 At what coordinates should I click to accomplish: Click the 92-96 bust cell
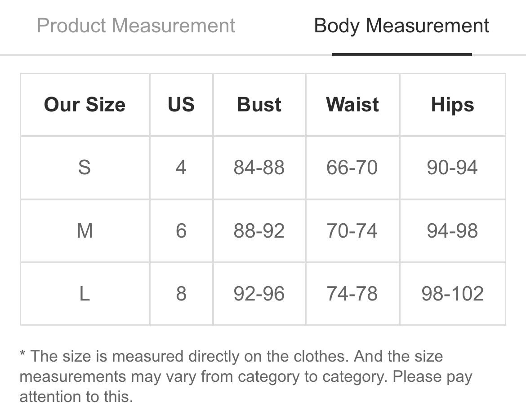click(259, 294)
